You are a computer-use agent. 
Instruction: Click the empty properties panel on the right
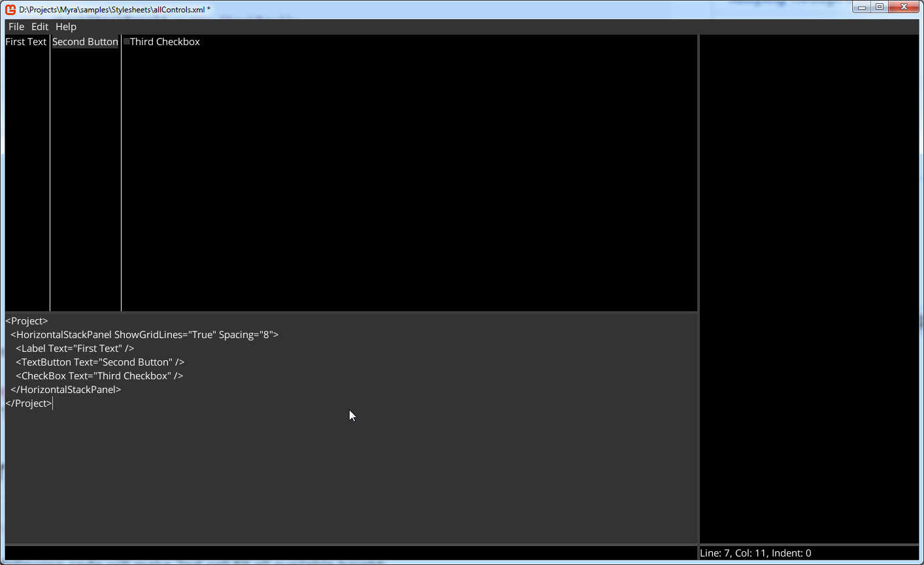pyautogui.click(x=809, y=288)
